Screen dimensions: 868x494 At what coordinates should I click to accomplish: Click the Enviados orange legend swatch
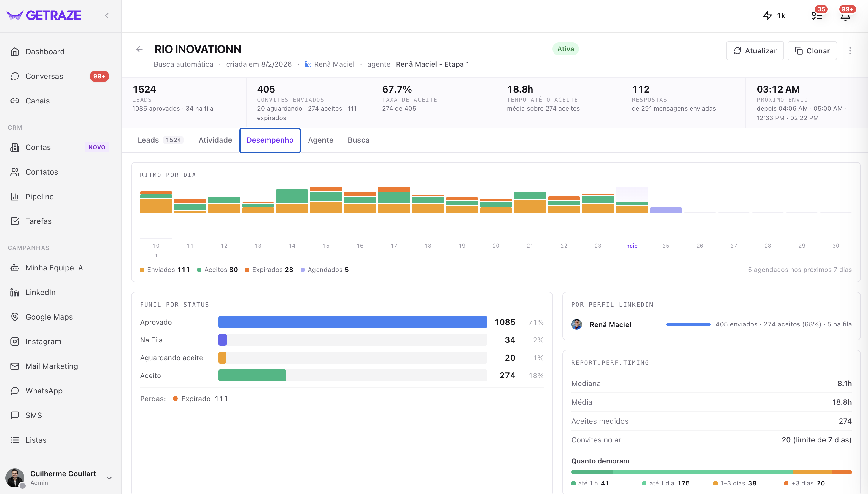(x=142, y=270)
